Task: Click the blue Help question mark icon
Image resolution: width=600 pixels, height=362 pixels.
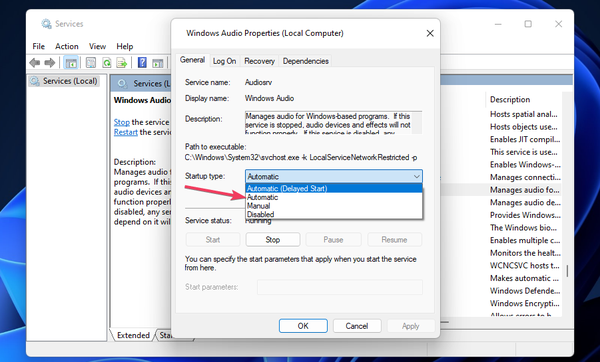Action: [x=142, y=62]
